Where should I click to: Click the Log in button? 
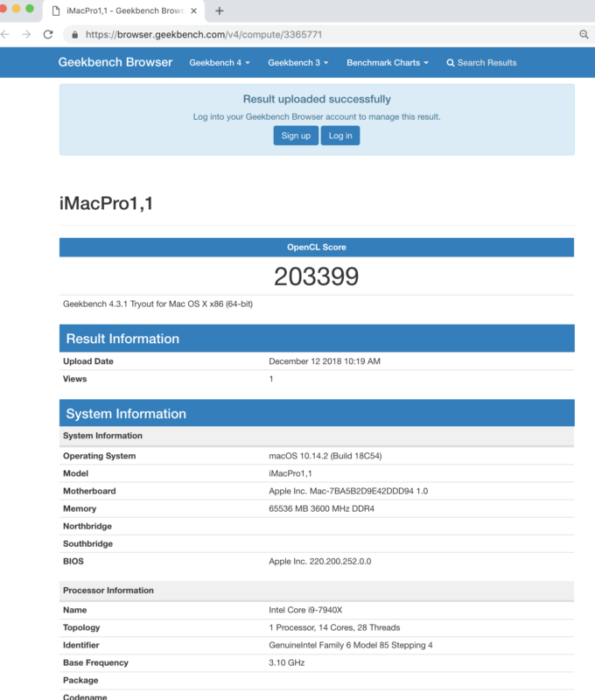(340, 136)
